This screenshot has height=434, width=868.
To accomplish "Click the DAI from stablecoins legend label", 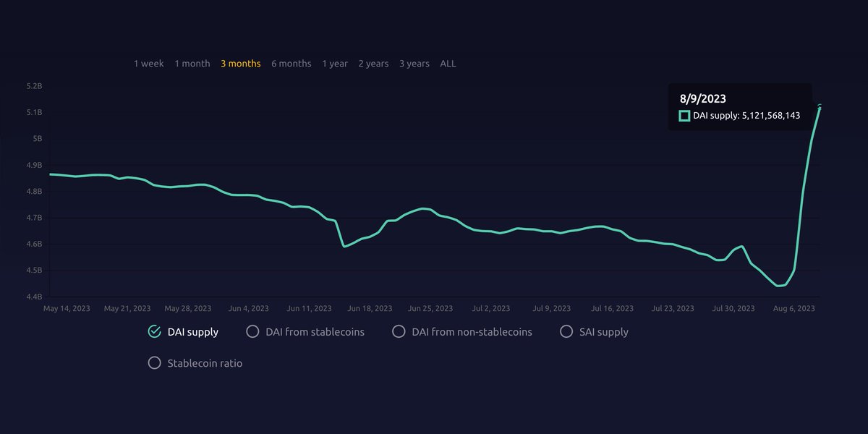I will (315, 332).
